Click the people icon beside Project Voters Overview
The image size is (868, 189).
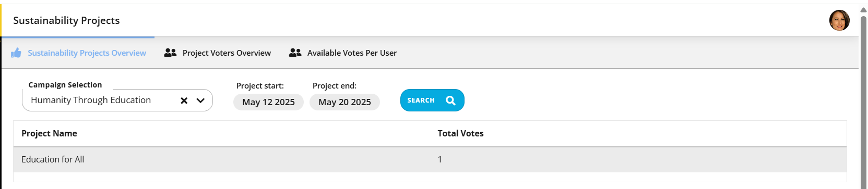(x=170, y=53)
